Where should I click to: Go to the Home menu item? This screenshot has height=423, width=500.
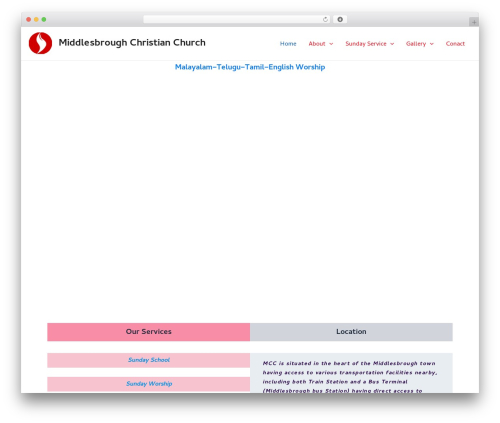click(288, 44)
